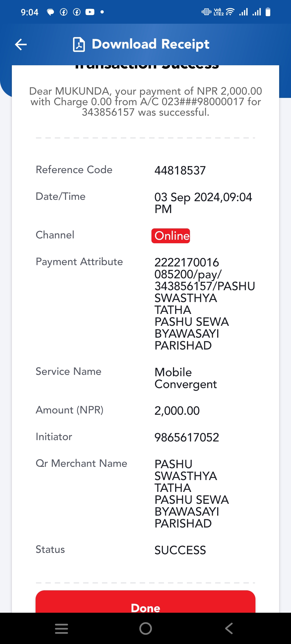Viewport: 291px width, 644px height.
Task: Tap amount value 2,000.00
Action: pyautogui.click(x=177, y=411)
